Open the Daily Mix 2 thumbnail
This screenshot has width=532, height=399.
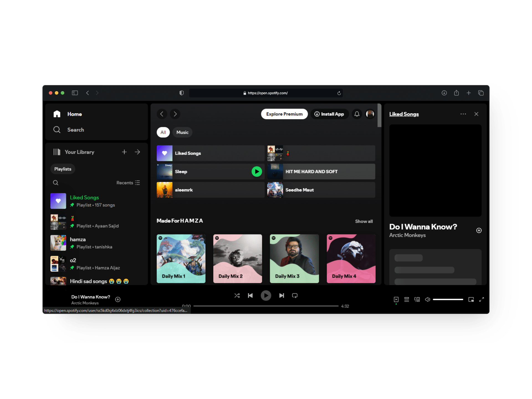pos(237,258)
